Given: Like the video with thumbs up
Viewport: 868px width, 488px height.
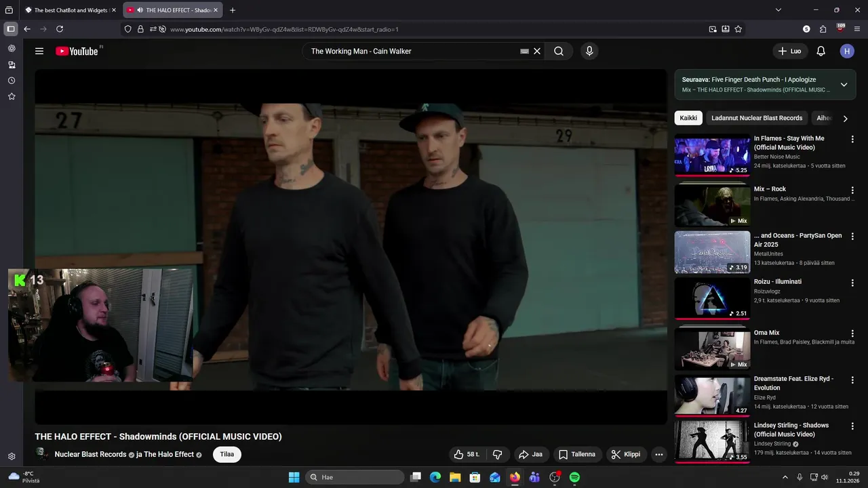Looking at the screenshot, I should (x=467, y=454).
